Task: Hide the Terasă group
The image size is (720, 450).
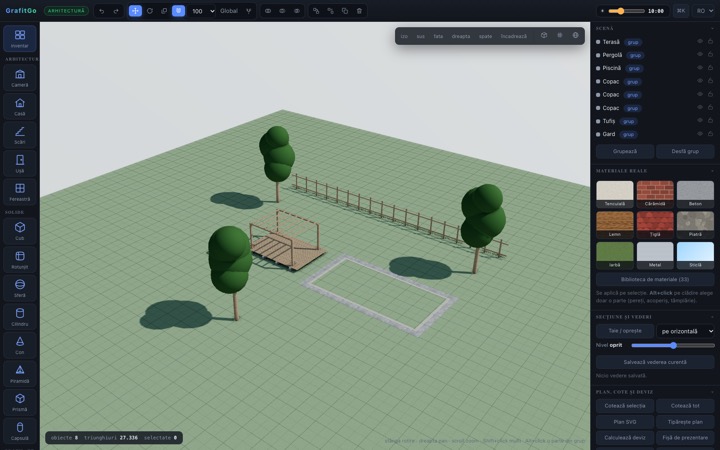Action: point(700,41)
